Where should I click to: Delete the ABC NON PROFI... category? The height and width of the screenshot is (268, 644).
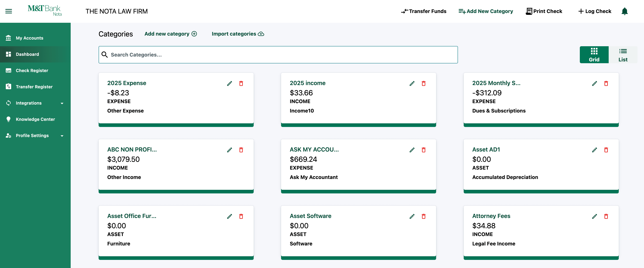[241, 150]
